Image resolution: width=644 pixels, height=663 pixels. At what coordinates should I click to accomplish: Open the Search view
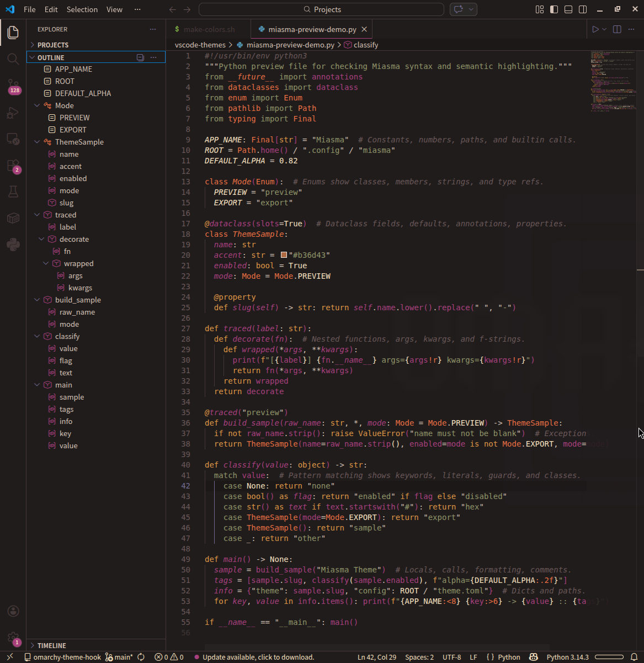pos(13,57)
